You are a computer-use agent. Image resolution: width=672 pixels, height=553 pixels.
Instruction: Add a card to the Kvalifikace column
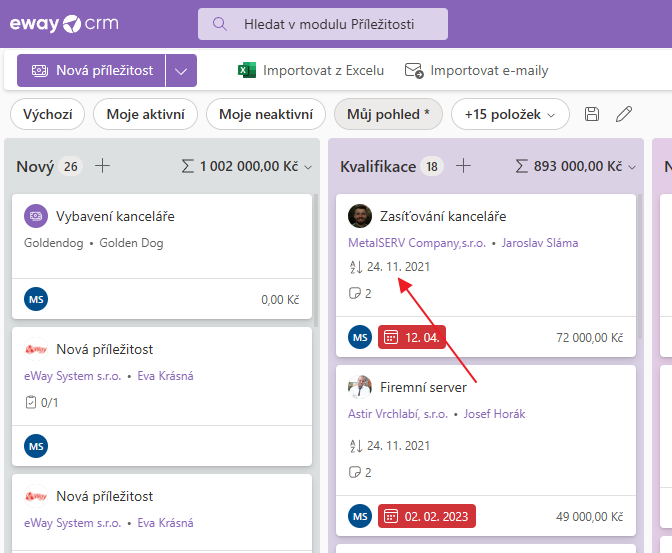[x=463, y=165]
